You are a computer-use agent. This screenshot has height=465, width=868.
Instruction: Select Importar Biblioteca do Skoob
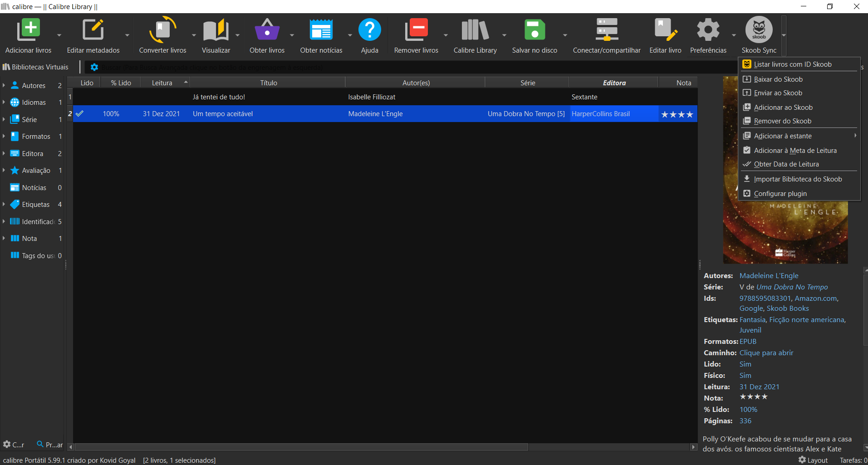click(799, 179)
